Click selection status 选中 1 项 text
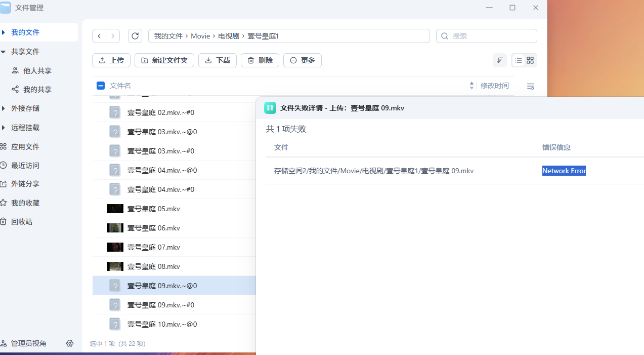Screen dimensions: 644x355 click(103, 343)
